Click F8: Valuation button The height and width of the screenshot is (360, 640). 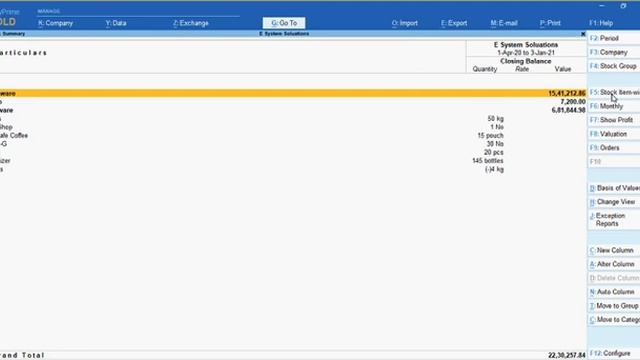[613, 134]
